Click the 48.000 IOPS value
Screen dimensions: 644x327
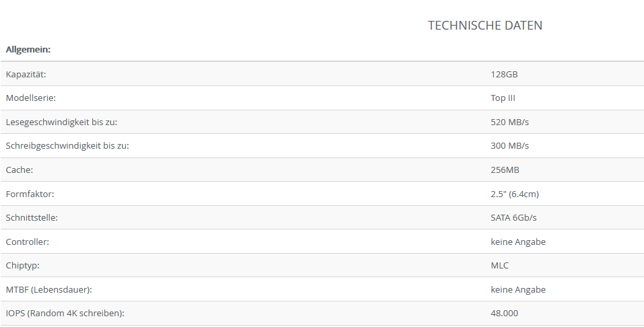[x=505, y=313]
